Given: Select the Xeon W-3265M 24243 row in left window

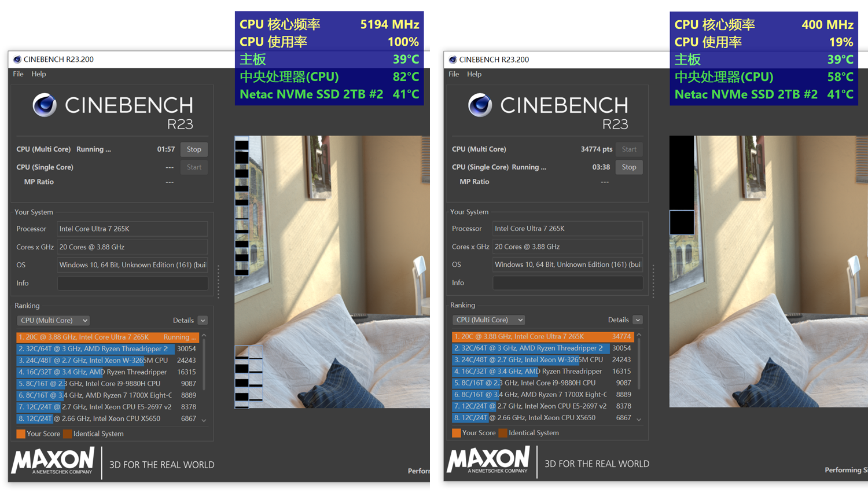Looking at the screenshot, I should 108,360.
